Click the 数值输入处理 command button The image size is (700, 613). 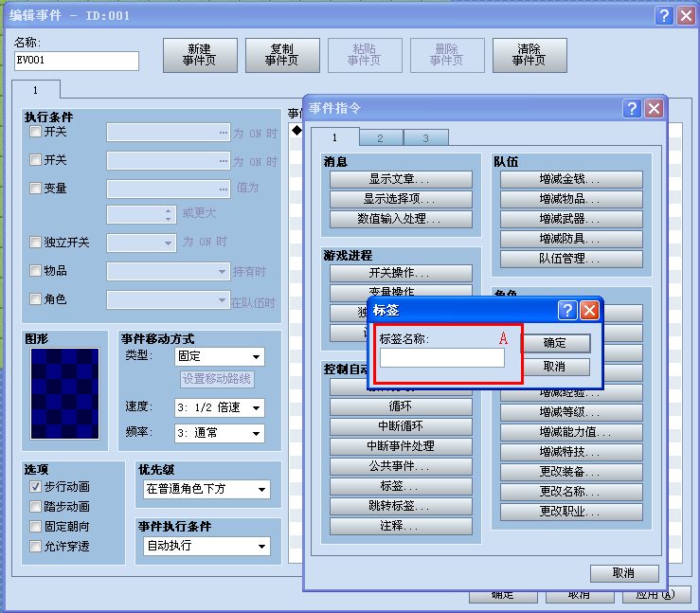(x=401, y=219)
